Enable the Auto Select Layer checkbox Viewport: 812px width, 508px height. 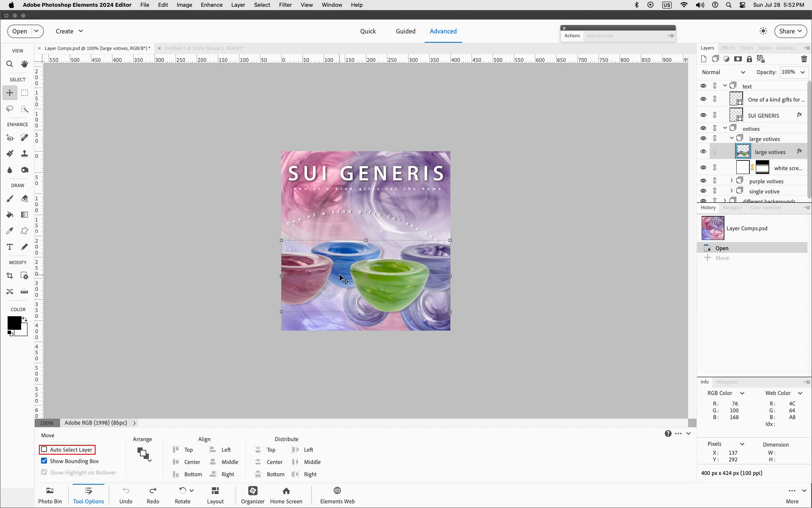(x=44, y=450)
